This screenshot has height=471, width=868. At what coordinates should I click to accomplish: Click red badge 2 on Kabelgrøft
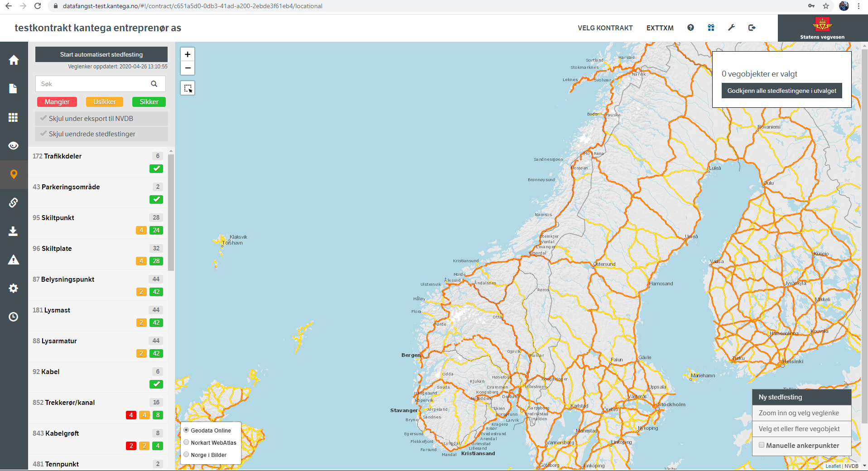131,446
